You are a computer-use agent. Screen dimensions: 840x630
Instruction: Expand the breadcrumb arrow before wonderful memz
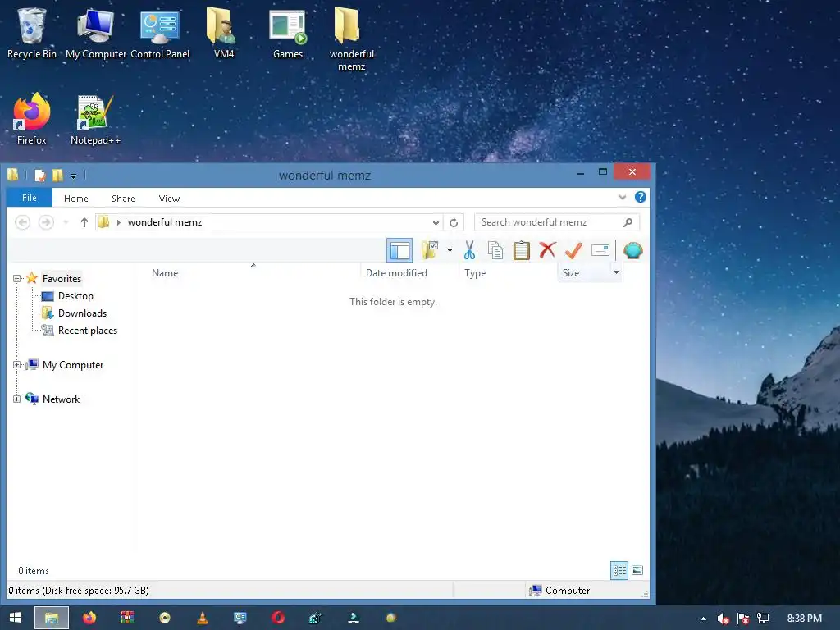pyautogui.click(x=118, y=222)
